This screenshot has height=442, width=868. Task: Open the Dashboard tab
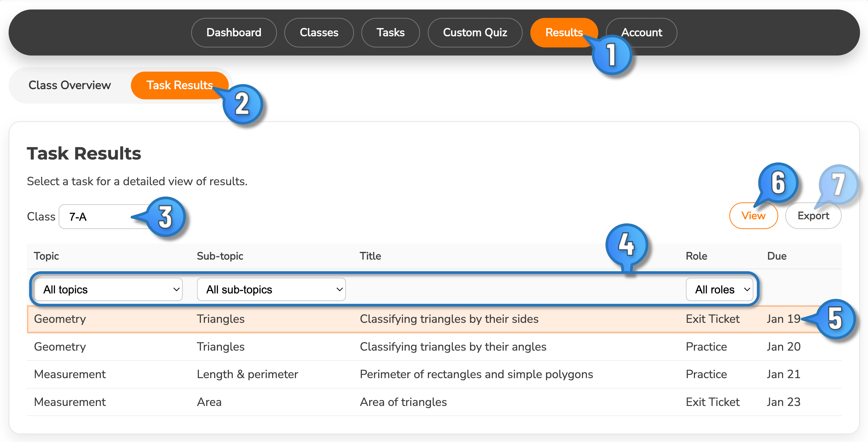click(234, 32)
